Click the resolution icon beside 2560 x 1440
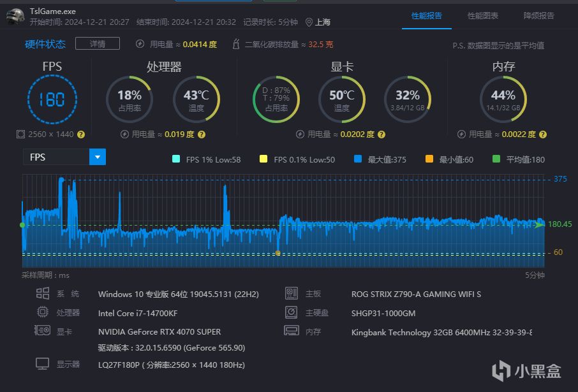Screen dimensions: 578x392 20,134
